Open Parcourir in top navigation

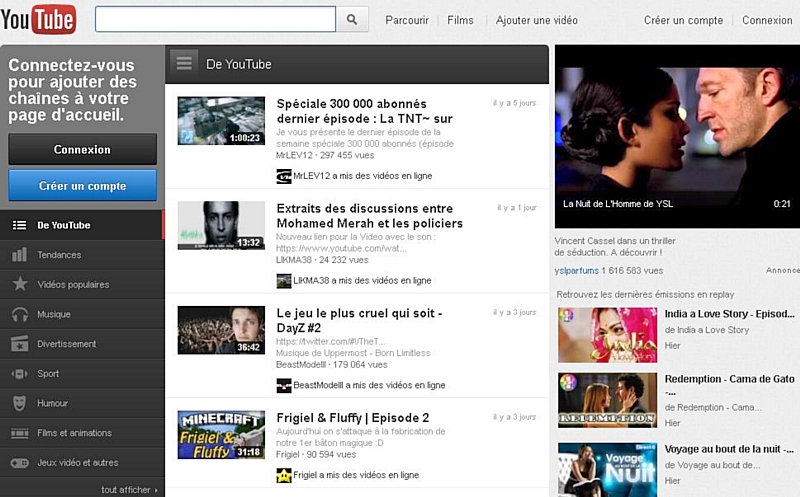407,20
